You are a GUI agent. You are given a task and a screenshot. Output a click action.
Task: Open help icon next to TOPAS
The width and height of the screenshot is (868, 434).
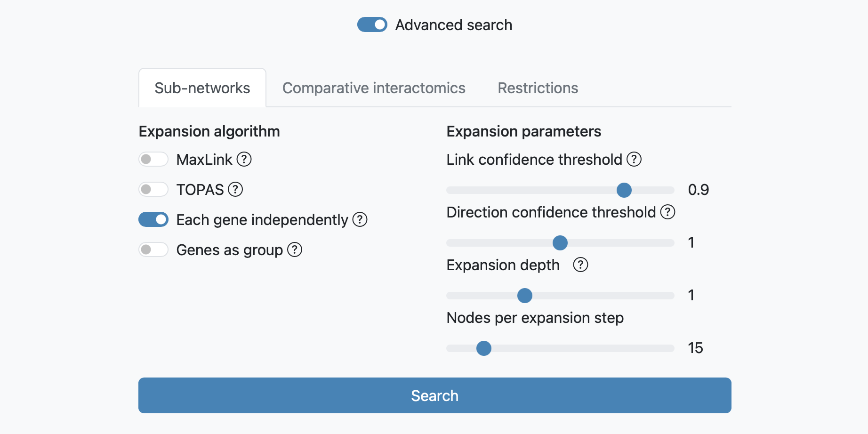point(235,190)
